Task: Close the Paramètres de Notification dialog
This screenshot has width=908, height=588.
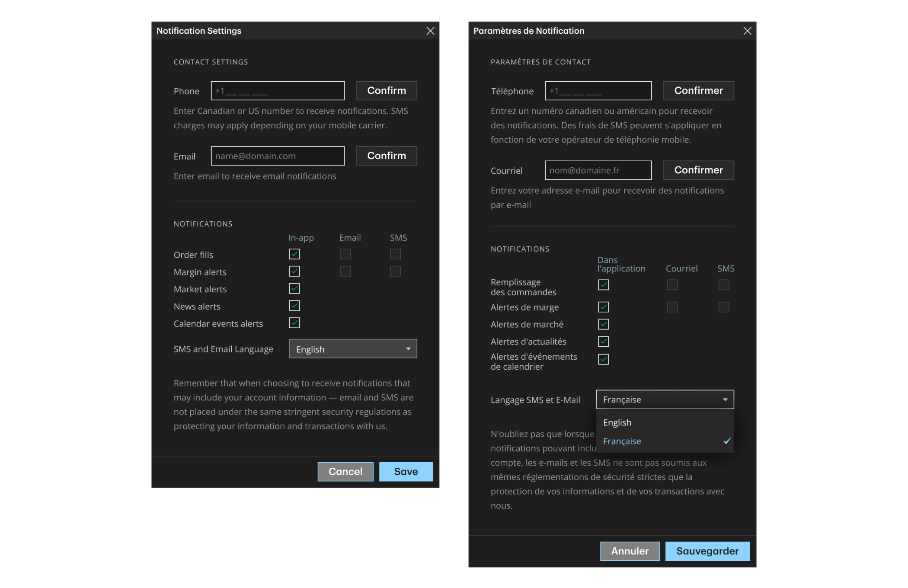Action: click(748, 31)
